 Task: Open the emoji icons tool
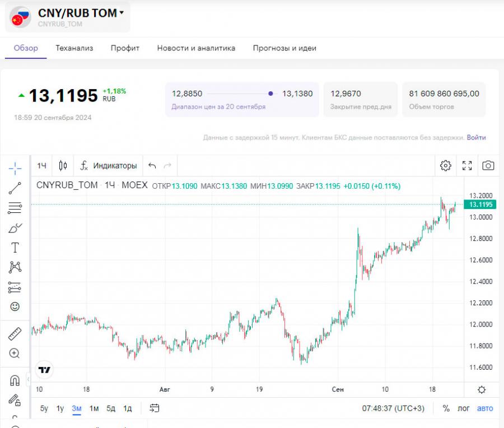tap(15, 306)
